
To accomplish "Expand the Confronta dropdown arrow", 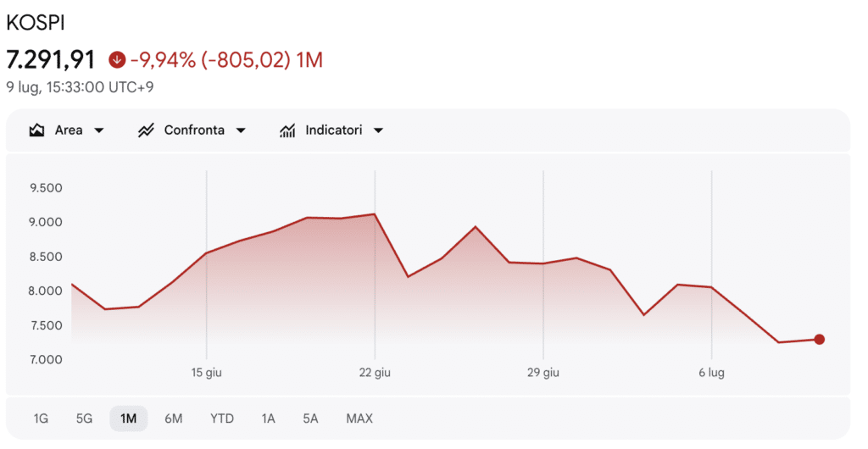I will [x=241, y=131].
